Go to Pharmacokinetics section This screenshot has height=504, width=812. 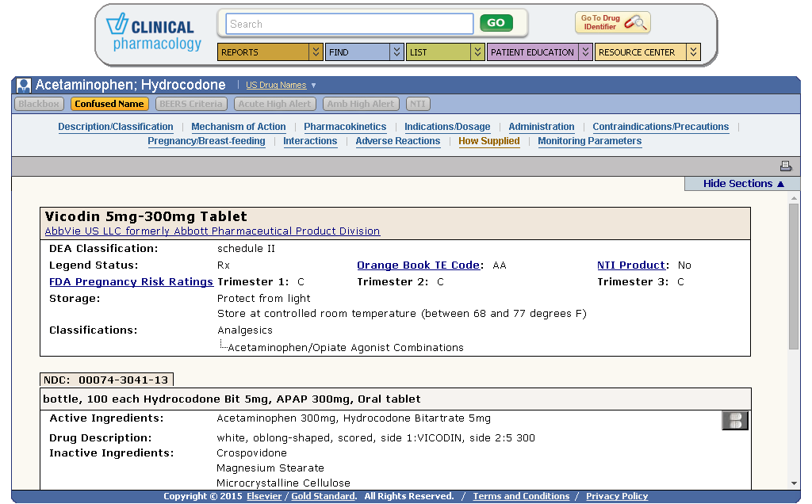345,127
